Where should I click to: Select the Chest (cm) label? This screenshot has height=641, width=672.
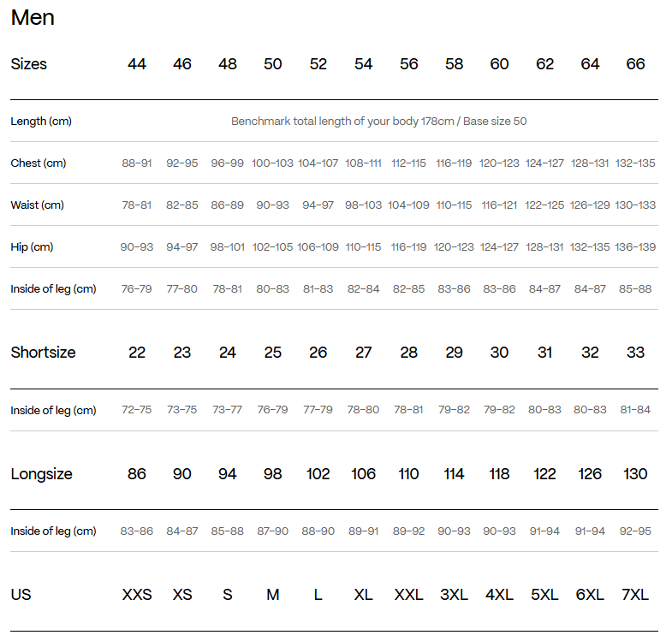[x=39, y=163]
